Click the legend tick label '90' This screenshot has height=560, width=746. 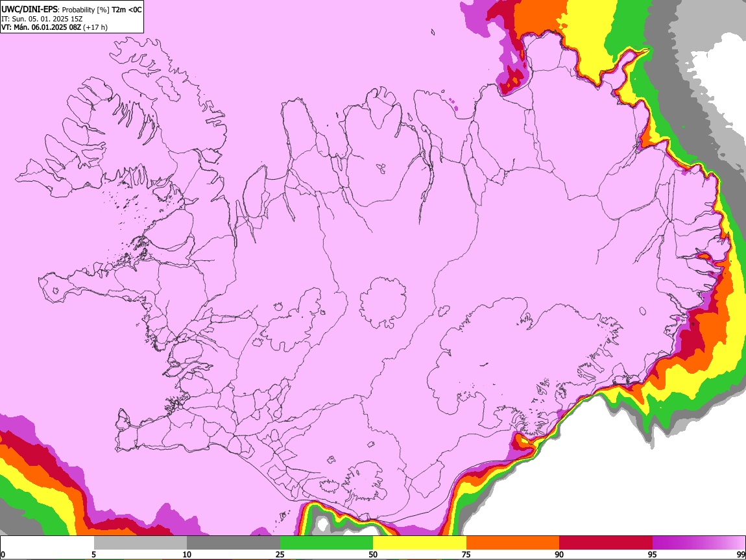click(x=559, y=554)
